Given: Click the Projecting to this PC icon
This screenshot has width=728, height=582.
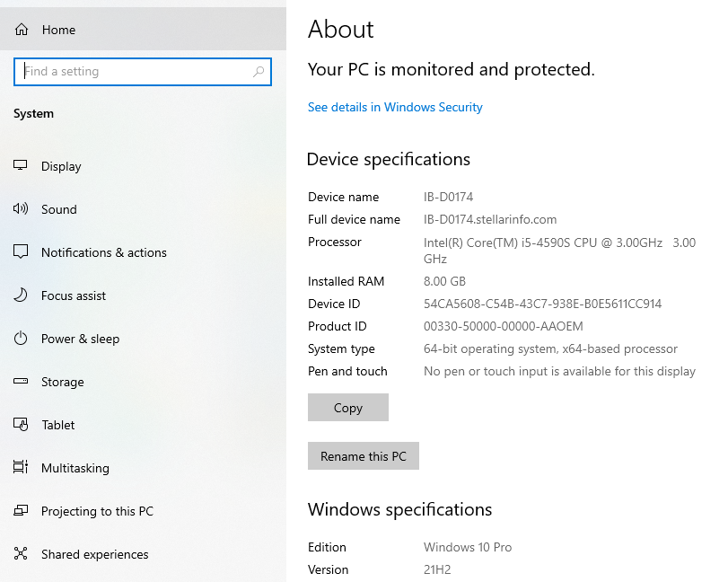Looking at the screenshot, I should point(21,511).
